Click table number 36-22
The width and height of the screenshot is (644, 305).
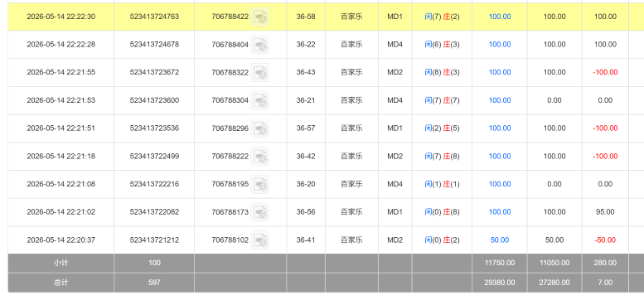pos(306,44)
